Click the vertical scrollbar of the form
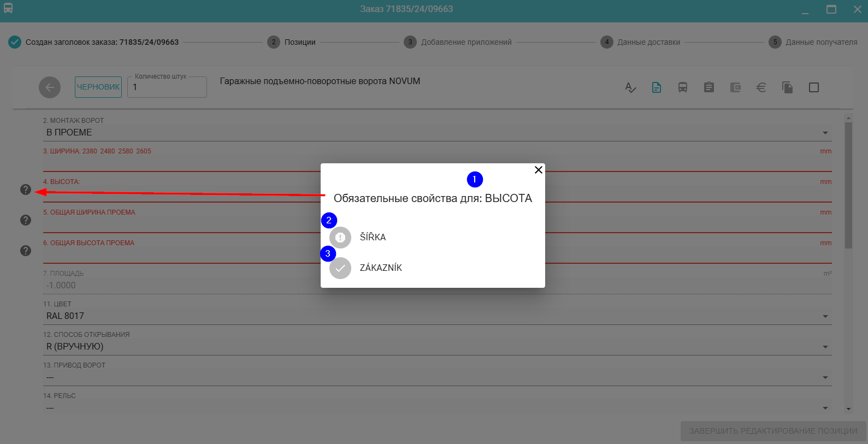Viewport: 868px width, 444px height. [848, 186]
